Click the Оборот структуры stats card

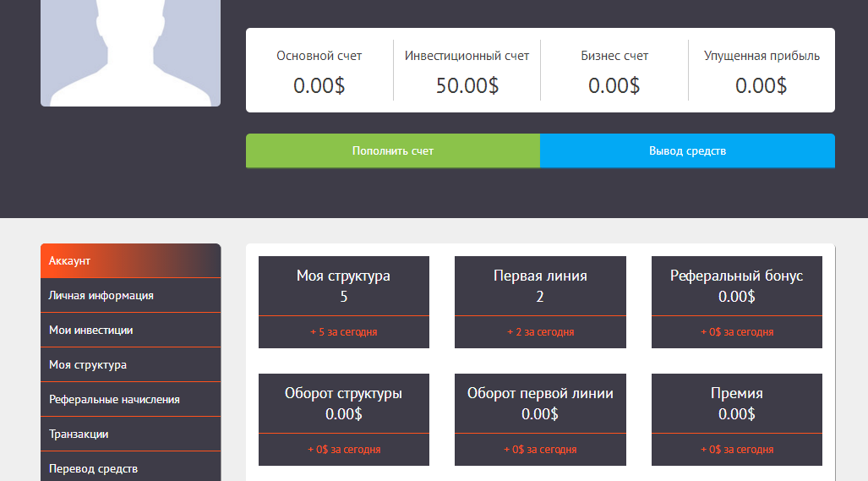(x=343, y=418)
